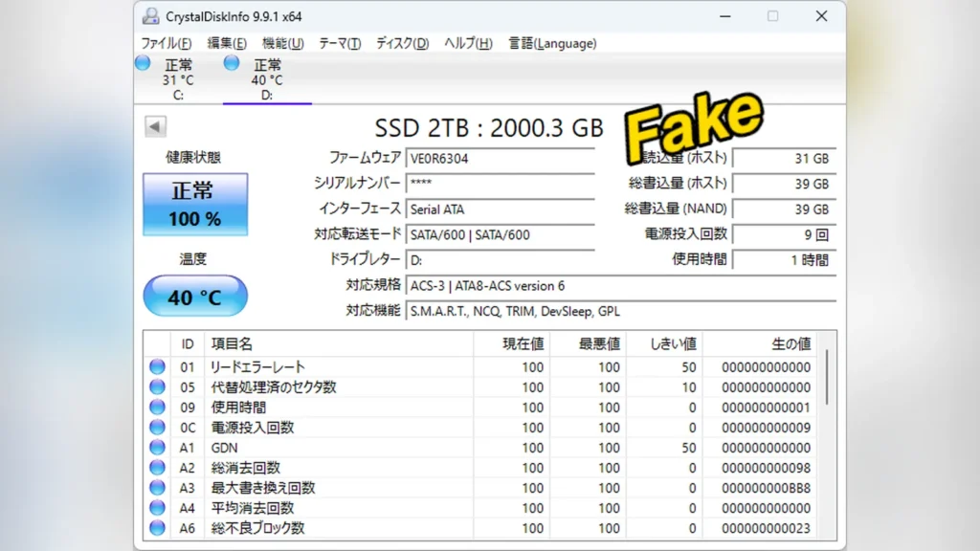Click the 正常 100 % health status button
Image resolution: width=980 pixels, height=551 pixels.
coord(195,205)
